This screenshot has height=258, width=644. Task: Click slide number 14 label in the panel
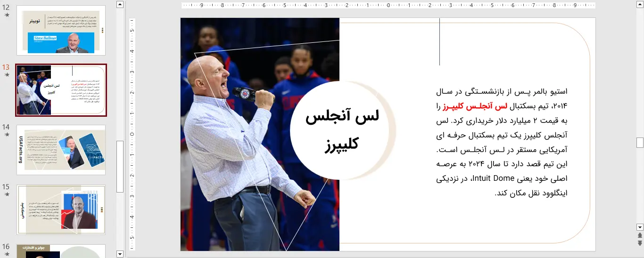[6, 127]
